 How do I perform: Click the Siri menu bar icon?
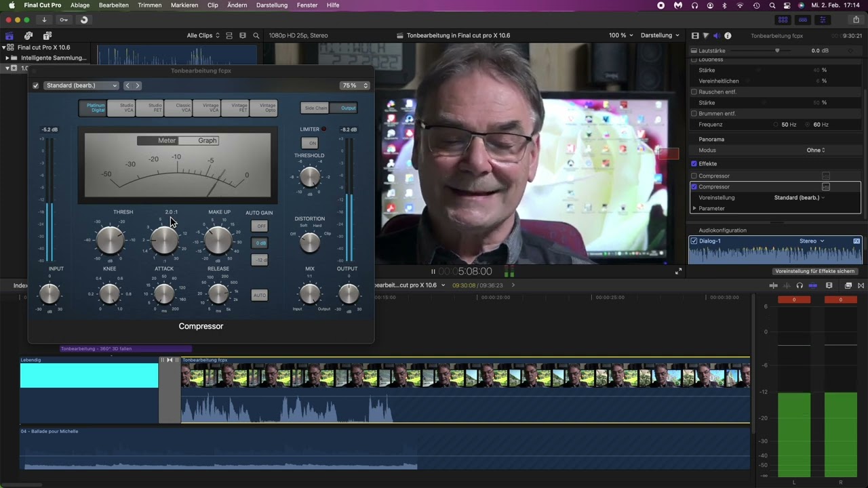801,5
